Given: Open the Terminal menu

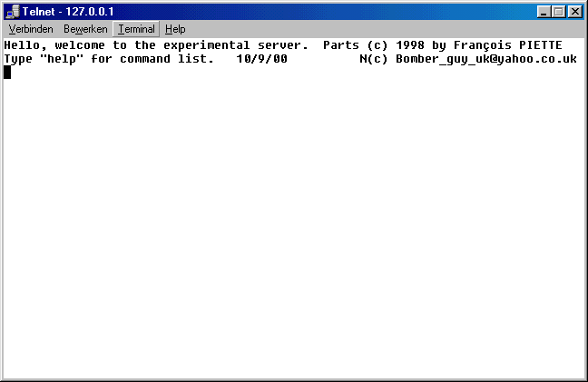Looking at the screenshot, I should 136,29.
